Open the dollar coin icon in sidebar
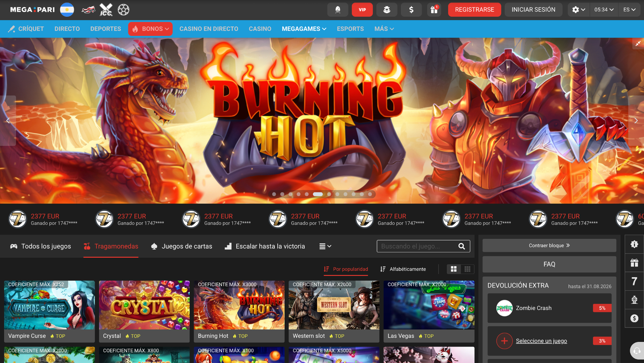Image resolution: width=644 pixels, height=363 pixels. click(634, 318)
